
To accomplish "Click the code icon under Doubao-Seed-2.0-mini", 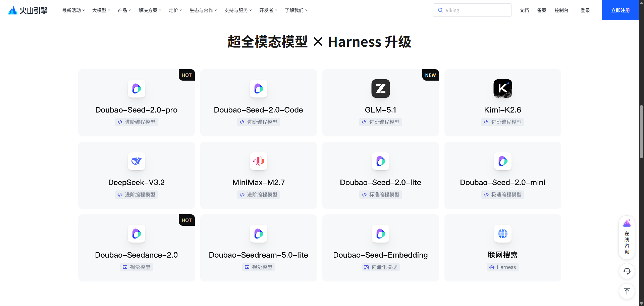I will click(486, 195).
